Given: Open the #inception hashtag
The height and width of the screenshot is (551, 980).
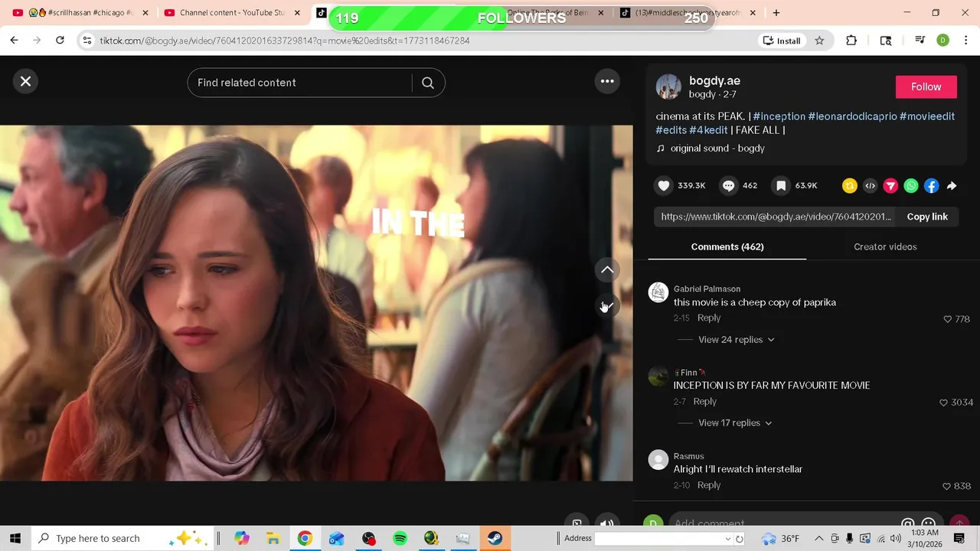Looking at the screenshot, I should point(779,116).
